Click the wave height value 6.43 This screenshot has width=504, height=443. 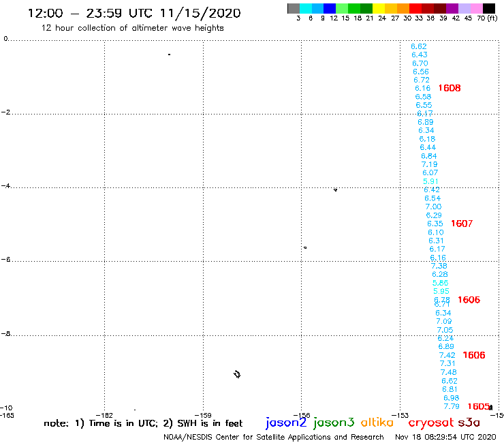420,55
